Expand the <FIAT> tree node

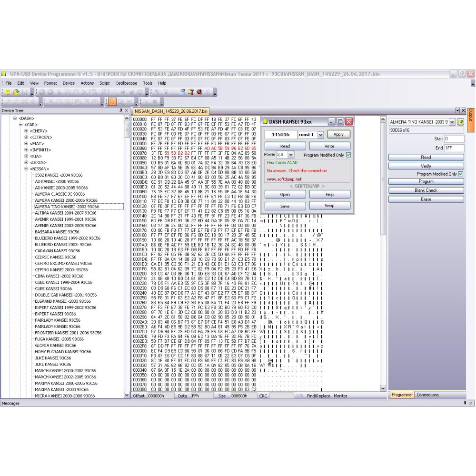26,144
